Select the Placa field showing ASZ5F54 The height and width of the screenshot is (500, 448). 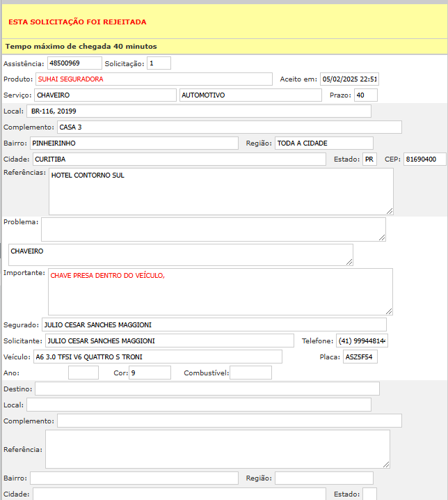click(360, 357)
